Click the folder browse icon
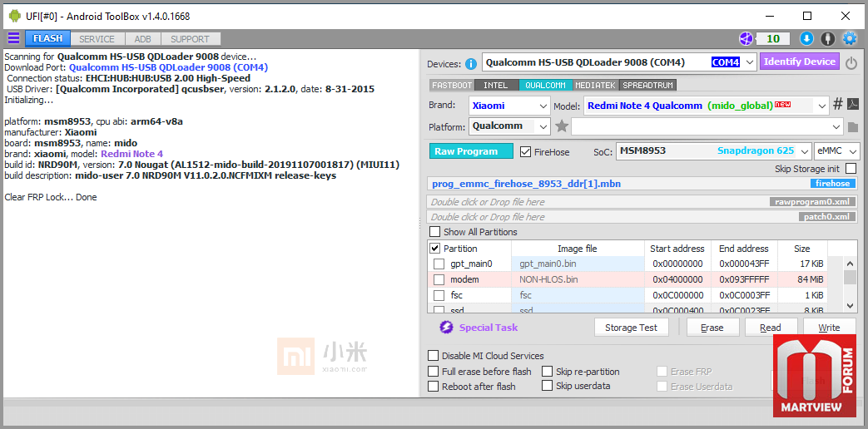The width and height of the screenshot is (868, 429). [x=853, y=127]
